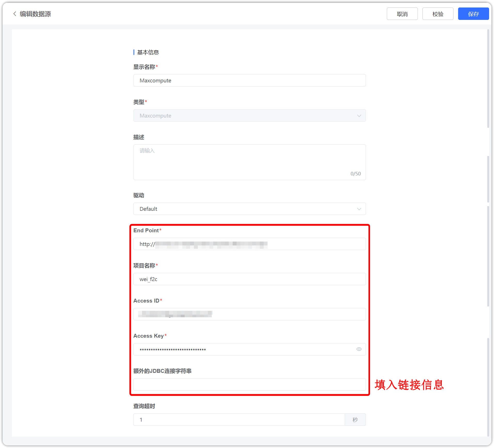The width and height of the screenshot is (494, 448).
Task: Click the End Point input field
Action: coord(249,244)
